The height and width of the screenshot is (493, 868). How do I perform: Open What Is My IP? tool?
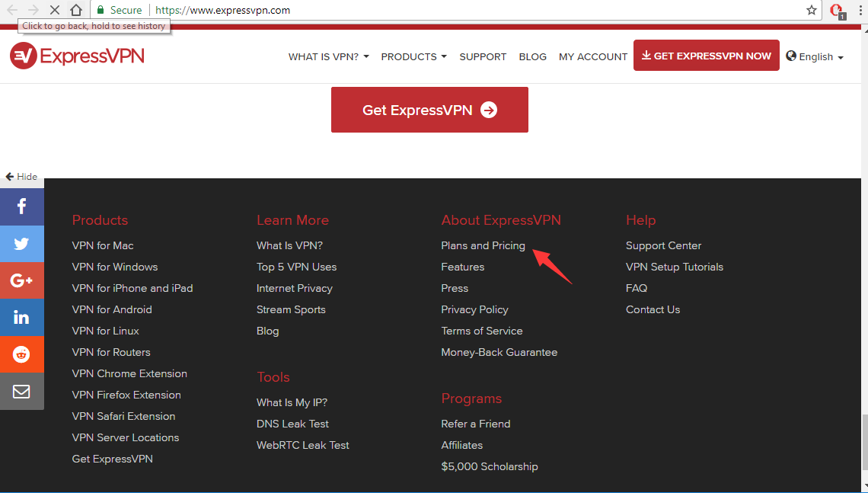point(292,403)
